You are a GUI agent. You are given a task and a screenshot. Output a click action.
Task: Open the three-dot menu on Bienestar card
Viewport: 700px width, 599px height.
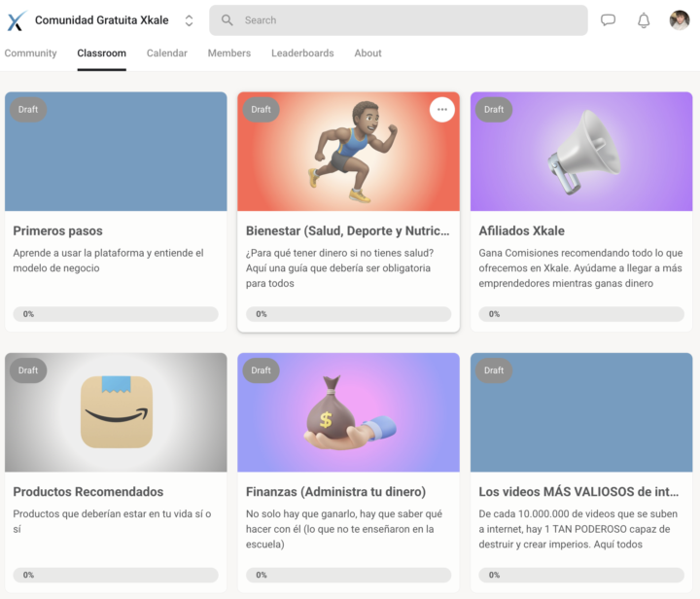coord(442,109)
